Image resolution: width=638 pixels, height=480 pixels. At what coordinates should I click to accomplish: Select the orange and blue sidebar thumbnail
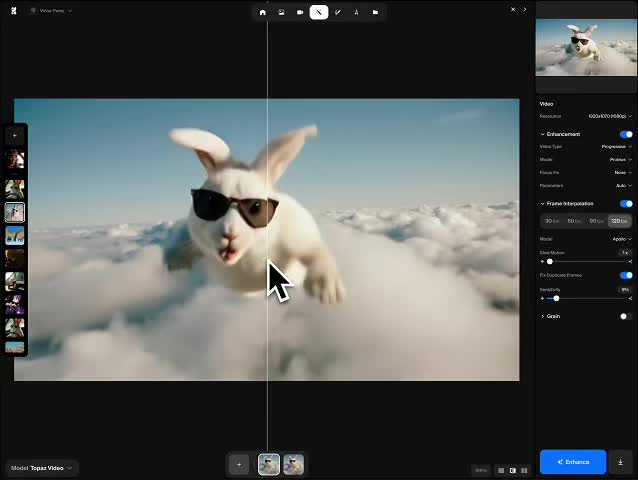coord(15,236)
